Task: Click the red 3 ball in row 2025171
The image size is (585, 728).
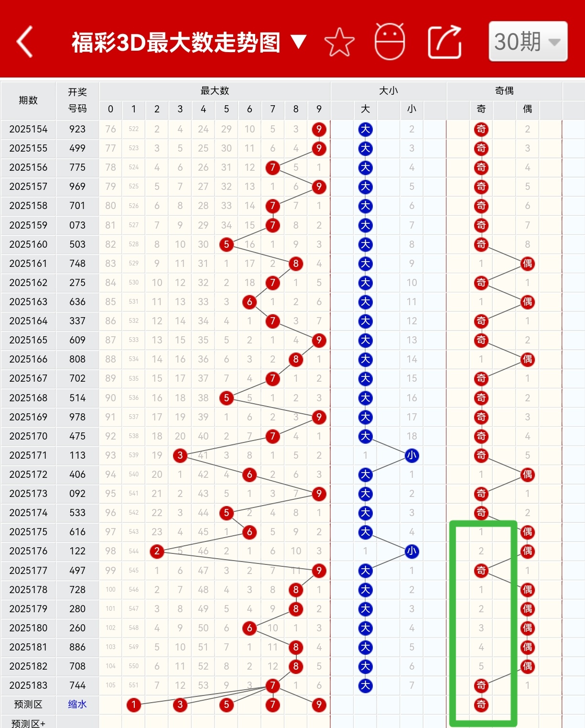Action: (x=180, y=455)
